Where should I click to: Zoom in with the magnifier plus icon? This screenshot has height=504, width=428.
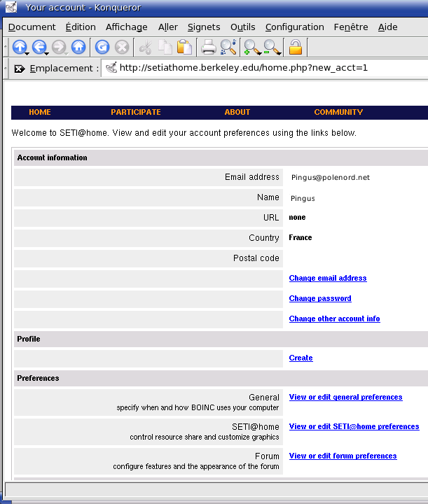251,48
